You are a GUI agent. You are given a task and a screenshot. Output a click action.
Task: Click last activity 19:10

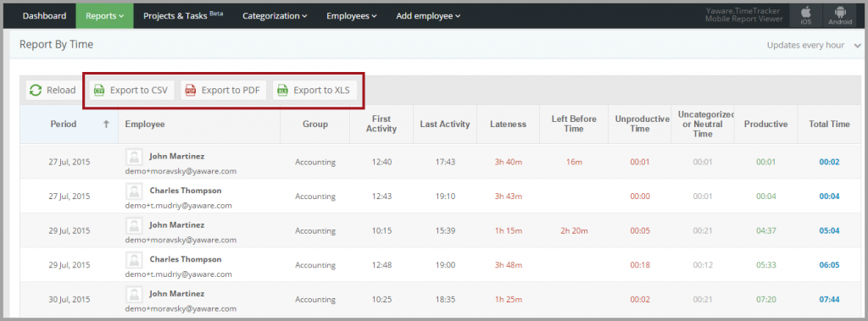[x=445, y=196]
